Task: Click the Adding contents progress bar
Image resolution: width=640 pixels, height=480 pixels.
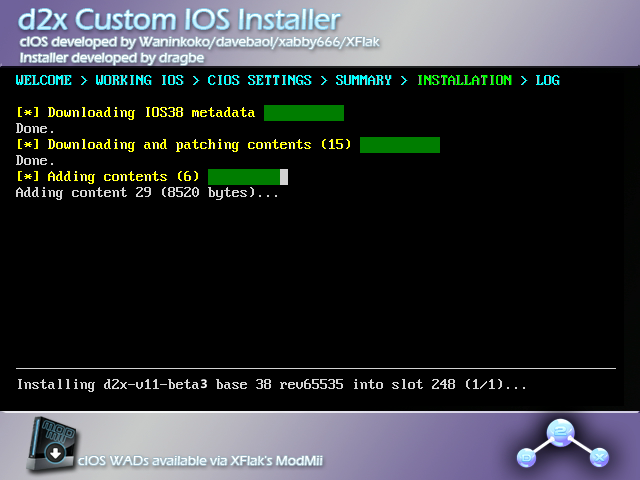Action: pyautogui.click(x=244, y=177)
